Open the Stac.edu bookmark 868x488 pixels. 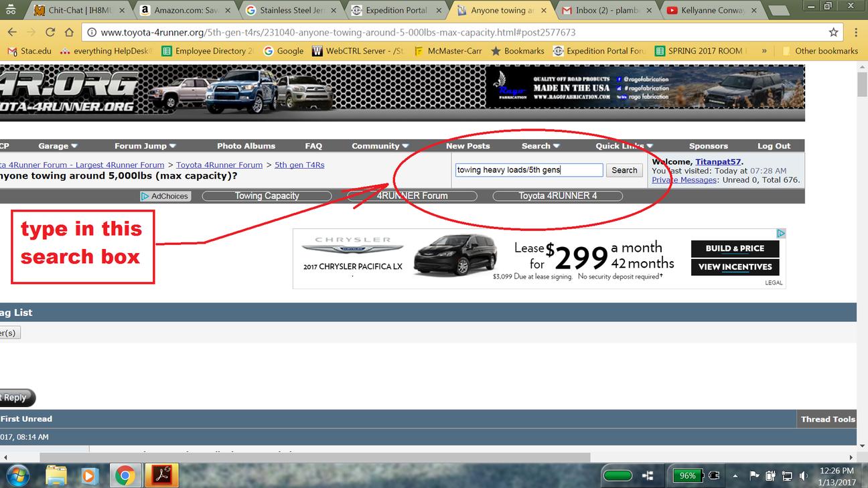[29, 51]
